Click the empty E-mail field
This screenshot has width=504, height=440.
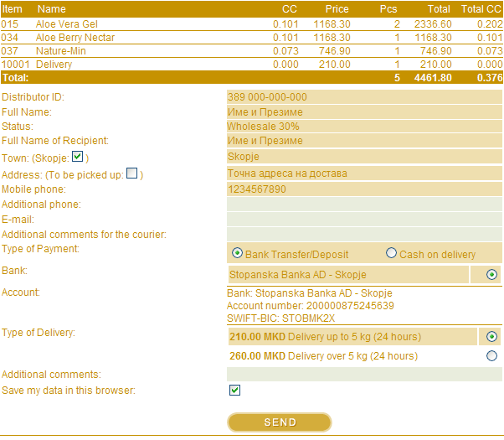(364, 220)
